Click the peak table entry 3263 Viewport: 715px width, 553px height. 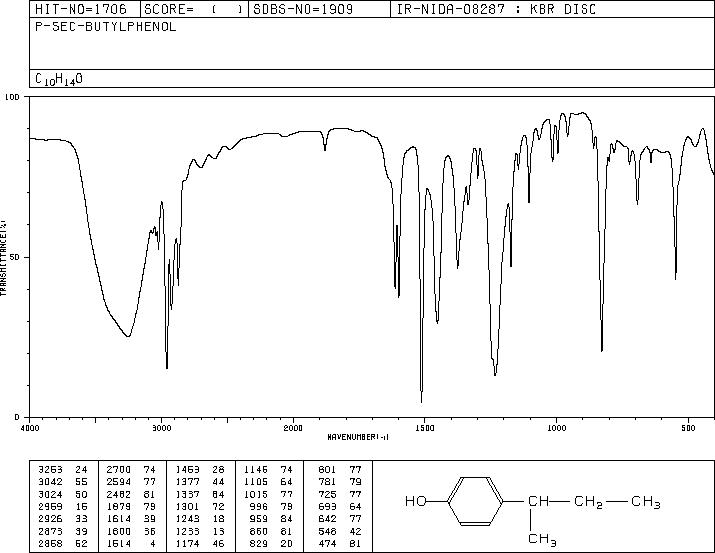50,470
